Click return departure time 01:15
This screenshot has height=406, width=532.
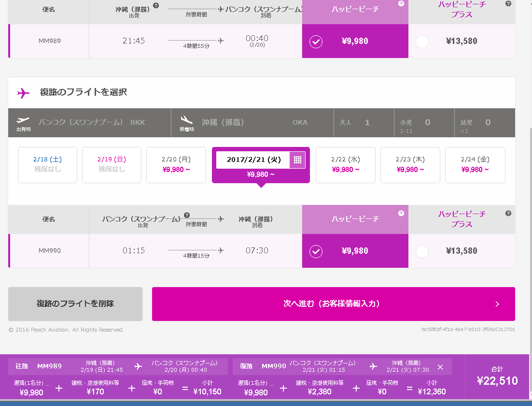pos(134,250)
